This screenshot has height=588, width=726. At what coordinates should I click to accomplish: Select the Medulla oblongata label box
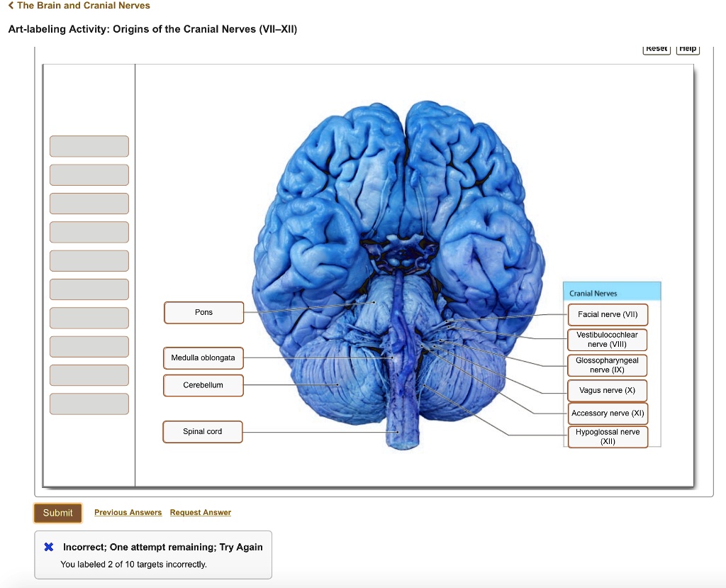tap(203, 358)
